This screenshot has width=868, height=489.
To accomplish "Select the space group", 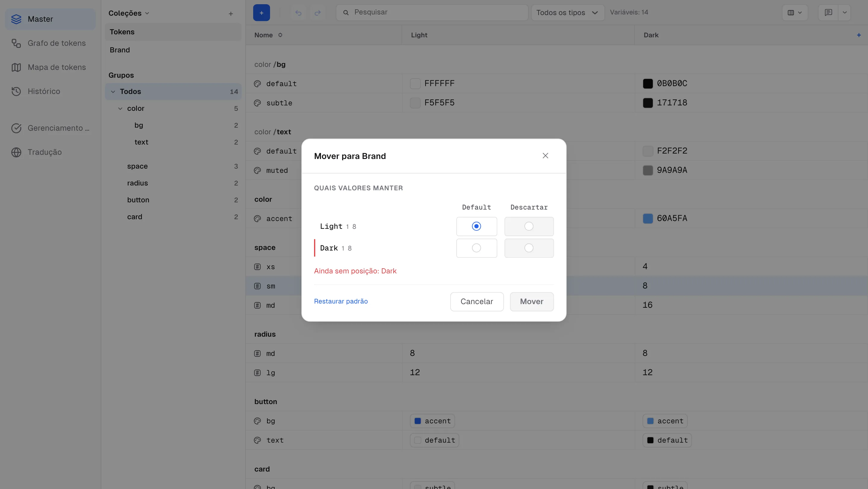I will (x=173, y=166).
